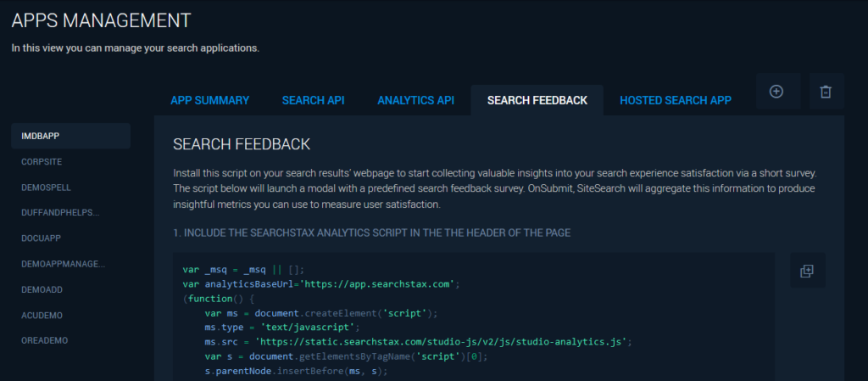The height and width of the screenshot is (381, 868).
Task: Click inside the analytics script code block
Action: 474,317
